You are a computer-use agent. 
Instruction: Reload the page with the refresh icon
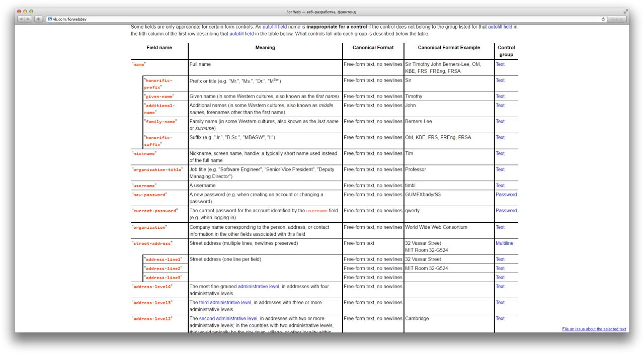(x=603, y=19)
